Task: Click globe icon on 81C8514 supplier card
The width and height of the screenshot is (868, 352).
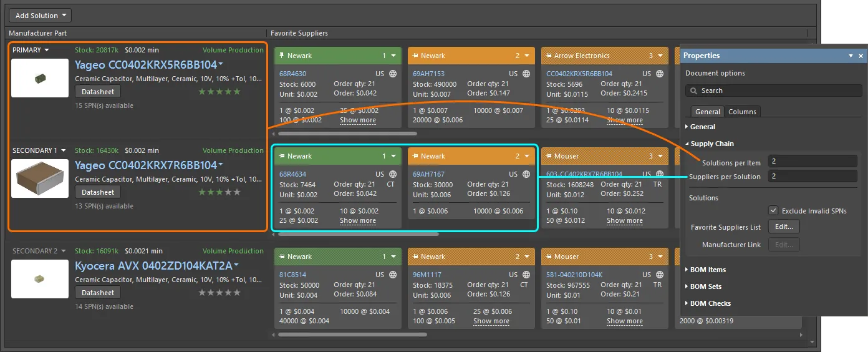Action: click(x=393, y=275)
